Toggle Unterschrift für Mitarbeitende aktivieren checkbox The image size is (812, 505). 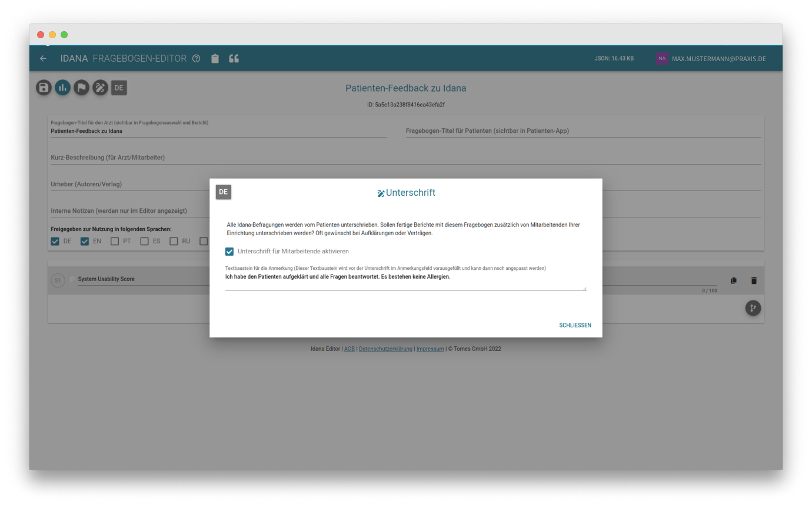pyautogui.click(x=229, y=252)
